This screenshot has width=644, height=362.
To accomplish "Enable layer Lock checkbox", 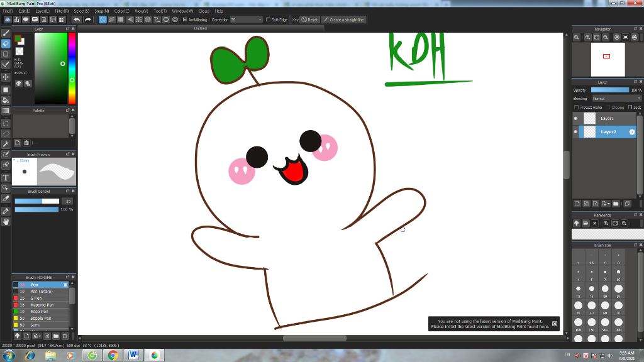I will [630, 107].
